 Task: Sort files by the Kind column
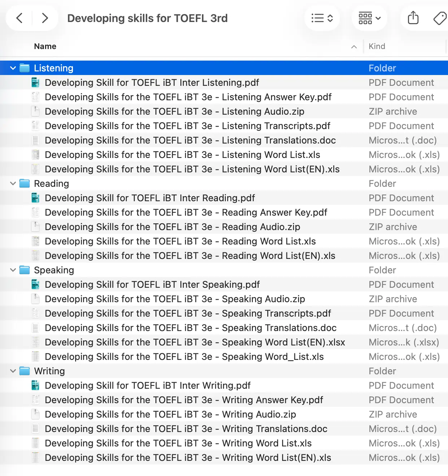tap(377, 47)
